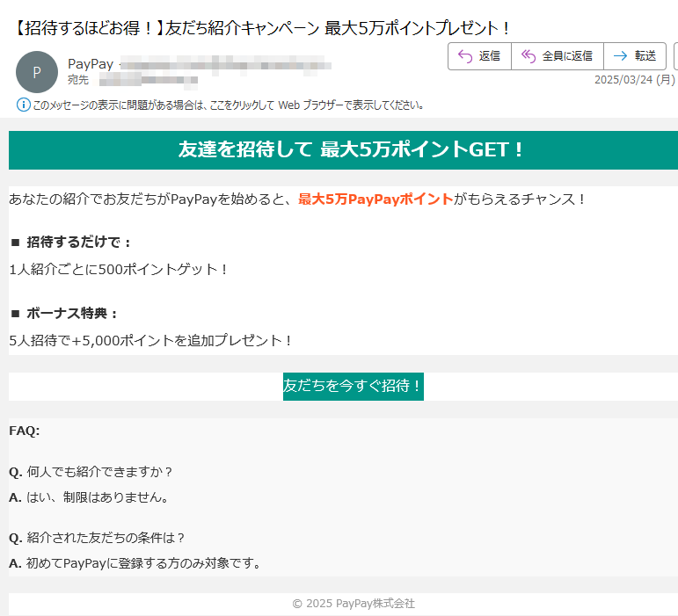Click the date 2025/03/24 (月)
This screenshot has width=678, height=616.
click(634, 79)
